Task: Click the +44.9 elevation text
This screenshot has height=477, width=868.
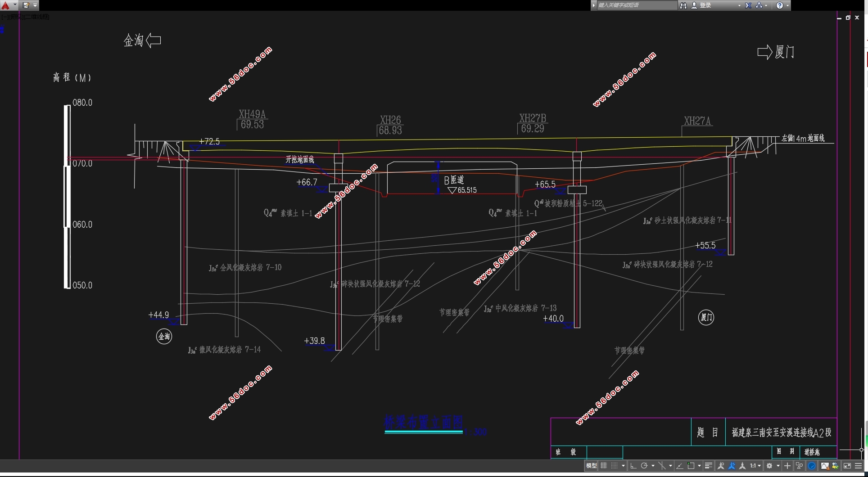Action: click(158, 315)
